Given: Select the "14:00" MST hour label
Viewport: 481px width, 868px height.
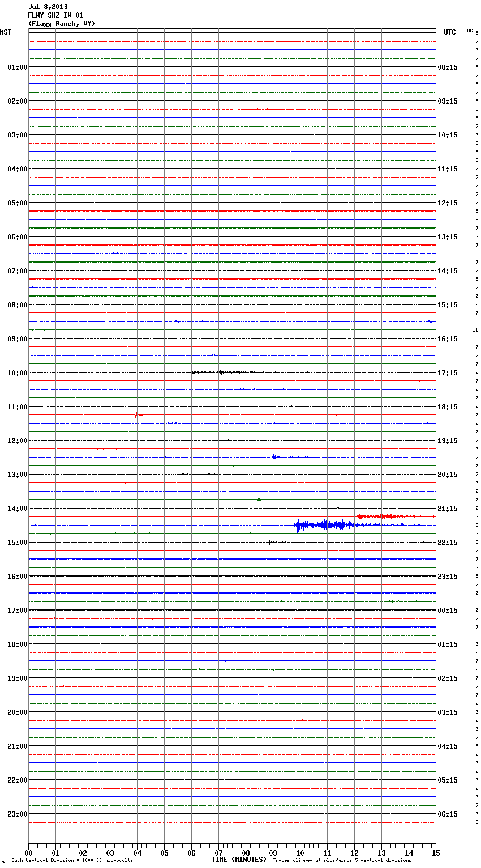Looking at the screenshot, I should [x=18, y=509].
